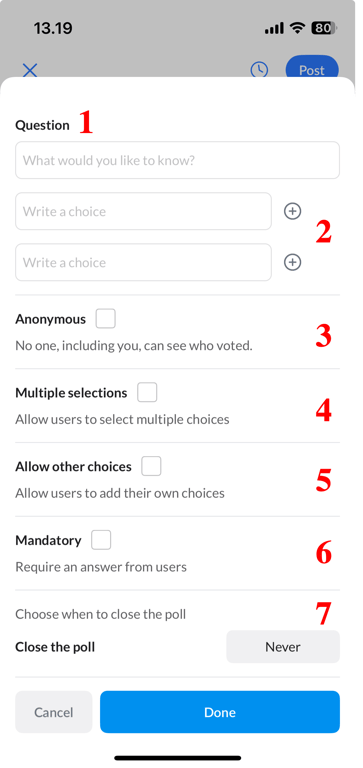
Task: Tick the Allow other choices checkbox
Action: point(151,466)
